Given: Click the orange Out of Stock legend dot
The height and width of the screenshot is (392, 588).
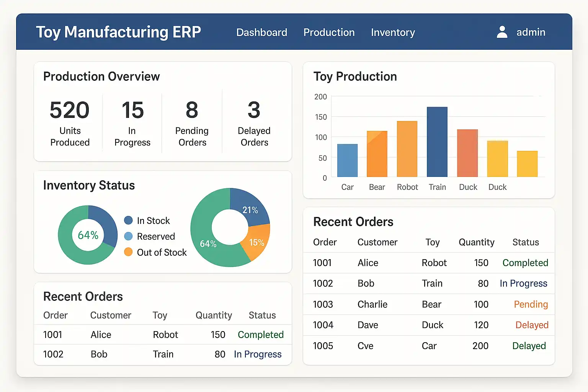Looking at the screenshot, I should pyautogui.click(x=129, y=252).
